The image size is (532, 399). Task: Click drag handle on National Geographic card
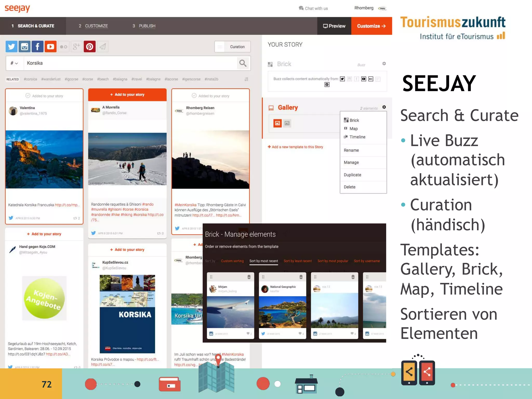263,277
